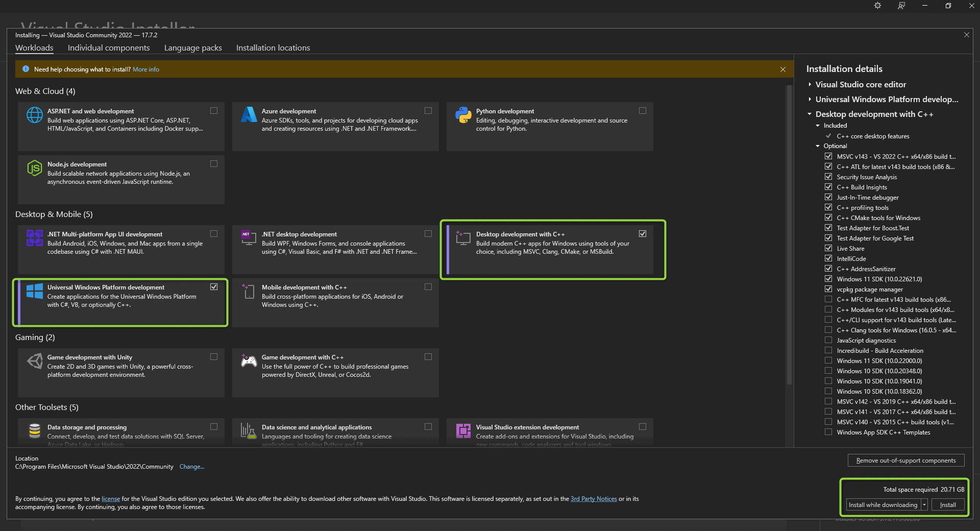Click the Python development logo icon
The image size is (980, 531).
pyautogui.click(x=463, y=115)
